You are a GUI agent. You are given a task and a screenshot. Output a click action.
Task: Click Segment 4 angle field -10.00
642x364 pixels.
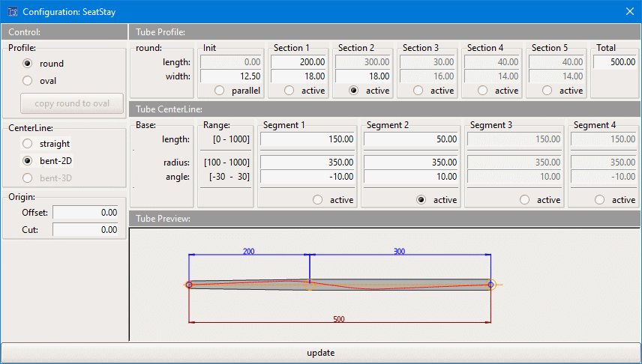tap(604, 177)
